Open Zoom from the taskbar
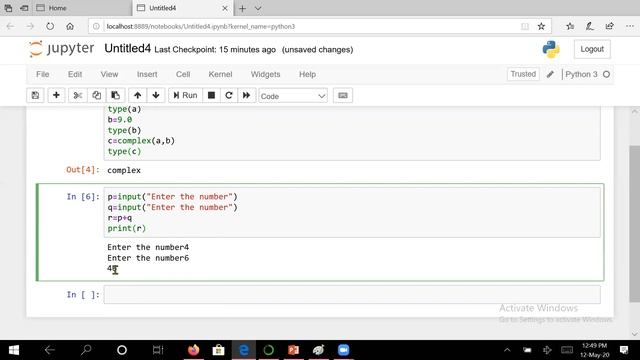Viewport: 640px width, 360px height. tap(344, 350)
